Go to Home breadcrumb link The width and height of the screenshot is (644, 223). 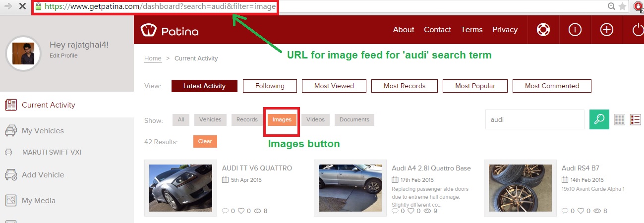153,58
